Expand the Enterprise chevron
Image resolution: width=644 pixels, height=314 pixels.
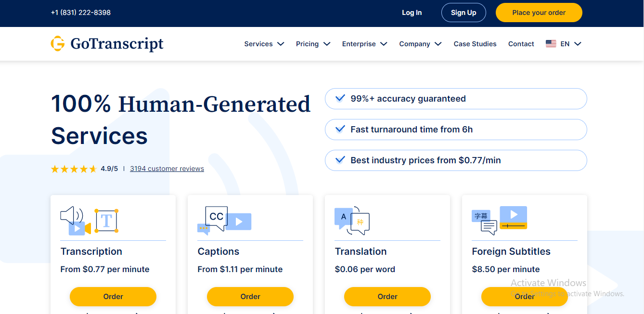click(x=384, y=44)
